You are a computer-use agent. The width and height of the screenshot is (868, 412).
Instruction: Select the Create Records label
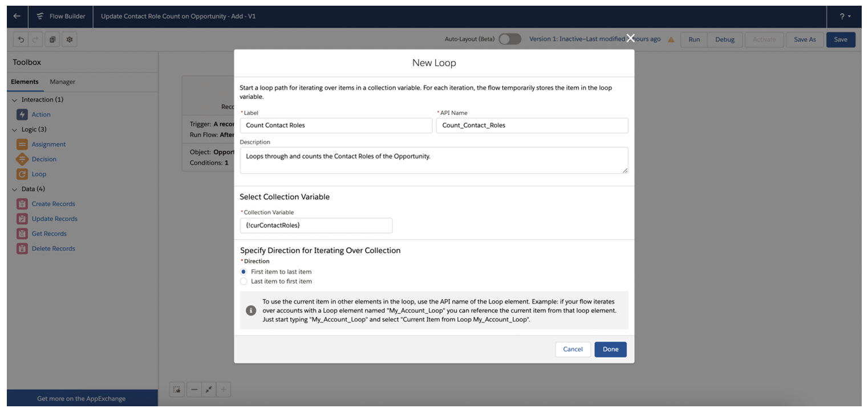(53, 204)
